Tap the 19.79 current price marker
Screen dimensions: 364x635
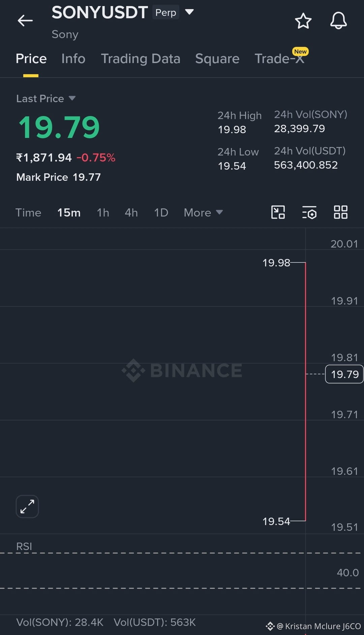pyautogui.click(x=344, y=374)
